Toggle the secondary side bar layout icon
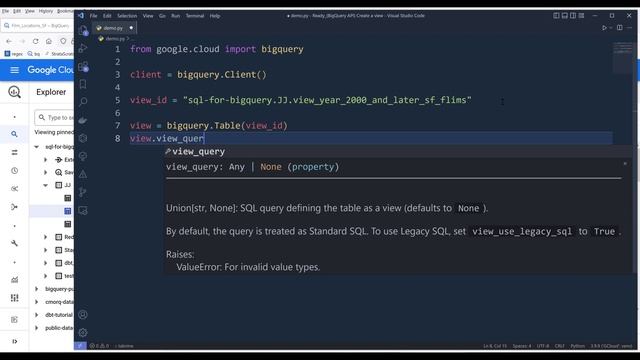This screenshot has height=360, width=640. click(573, 16)
